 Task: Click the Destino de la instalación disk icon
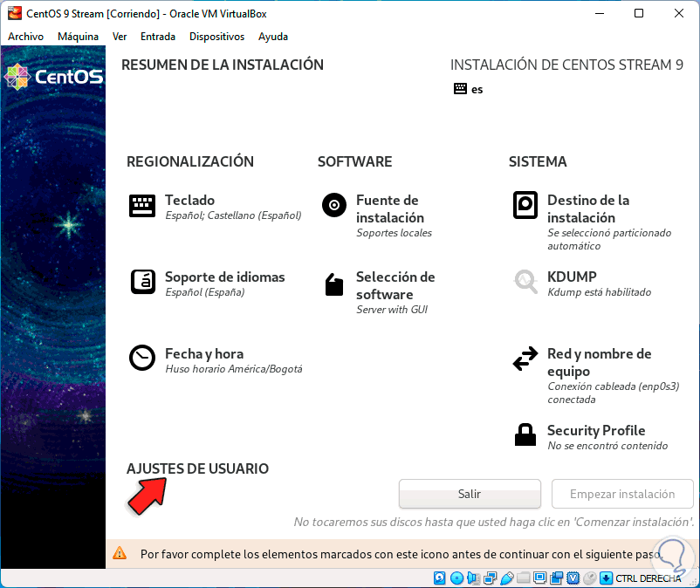(525, 205)
